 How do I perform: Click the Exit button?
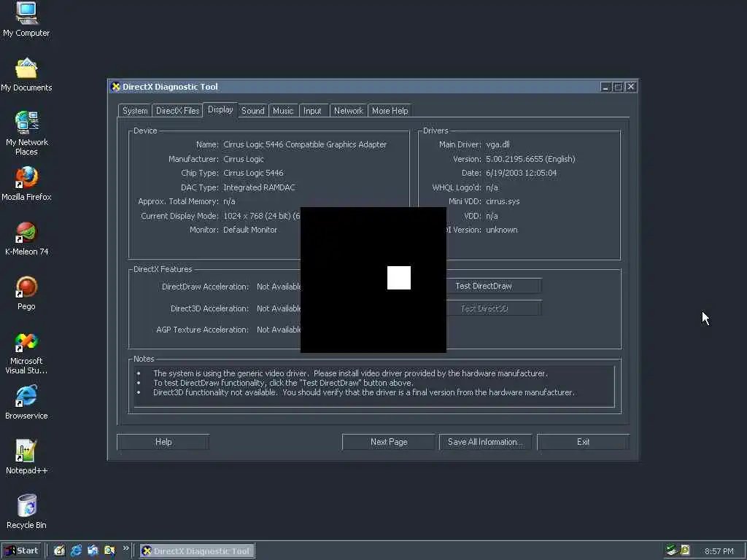tap(583, 442)
